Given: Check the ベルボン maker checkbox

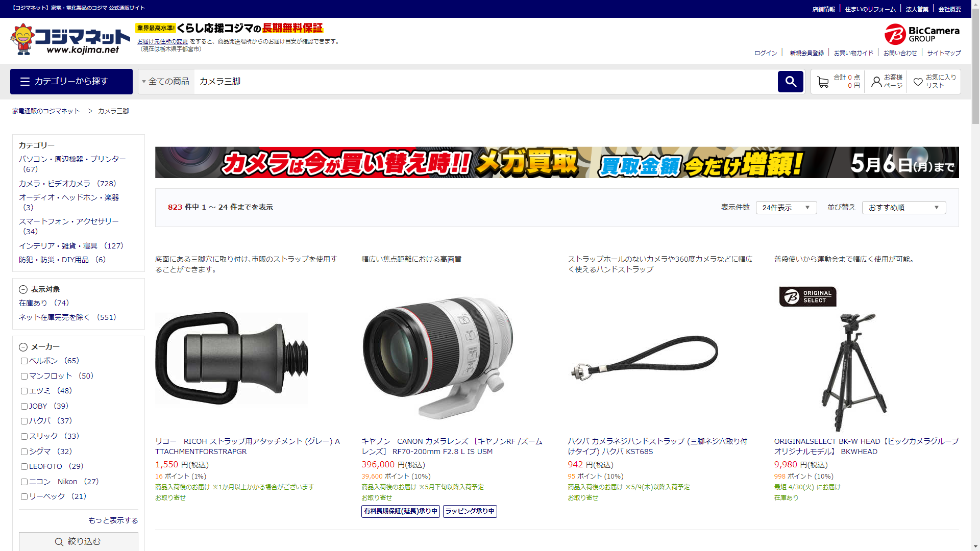Looking at the screenshot, I should (x=24, y=361).
